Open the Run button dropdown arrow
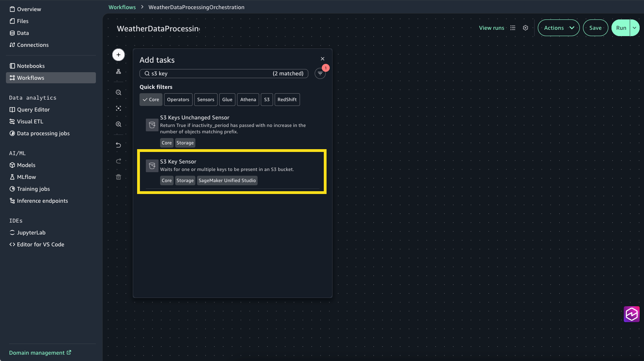 (x=634, y=28)
